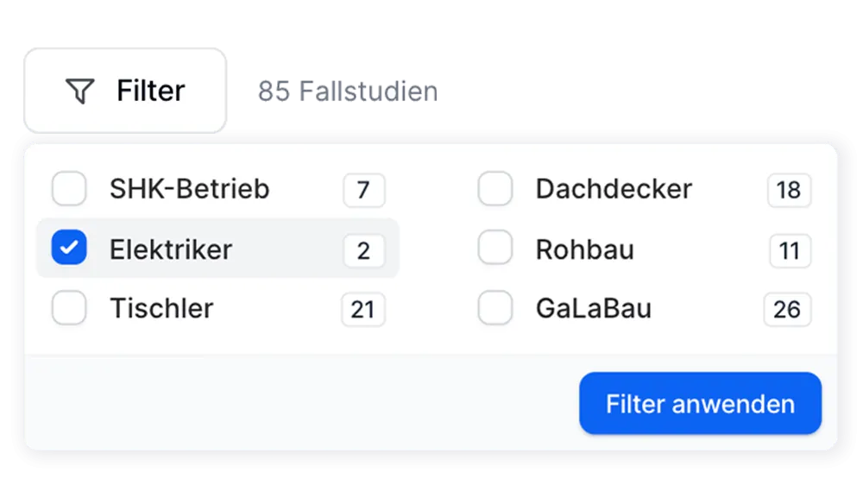Click the 11 badge beside Rohbau
This screenshot has height=504, width=863.
(789, 249)
